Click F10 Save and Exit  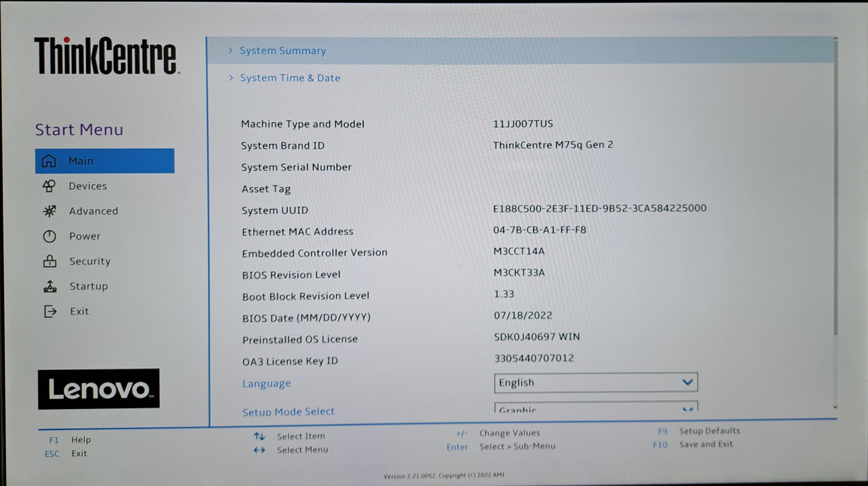point(692,444)
